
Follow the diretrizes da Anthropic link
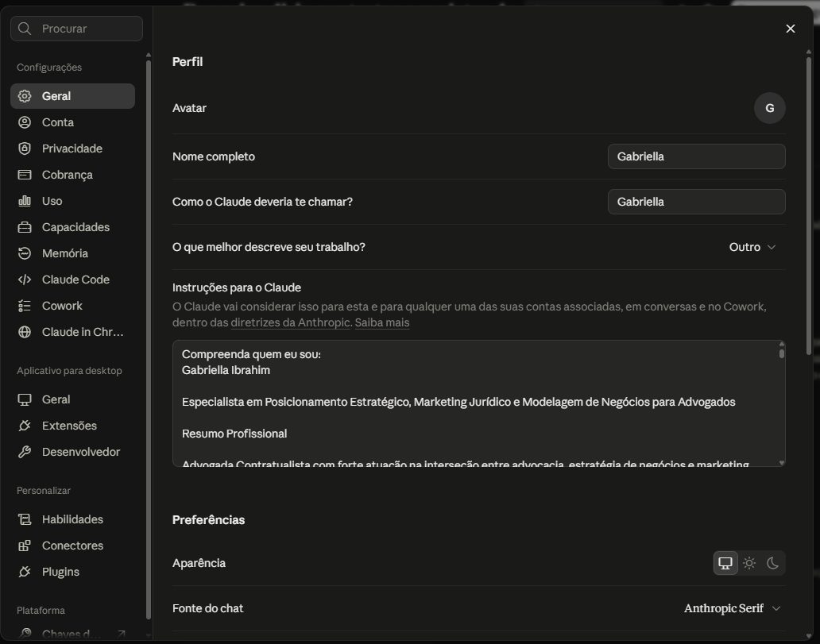[290, 322]
